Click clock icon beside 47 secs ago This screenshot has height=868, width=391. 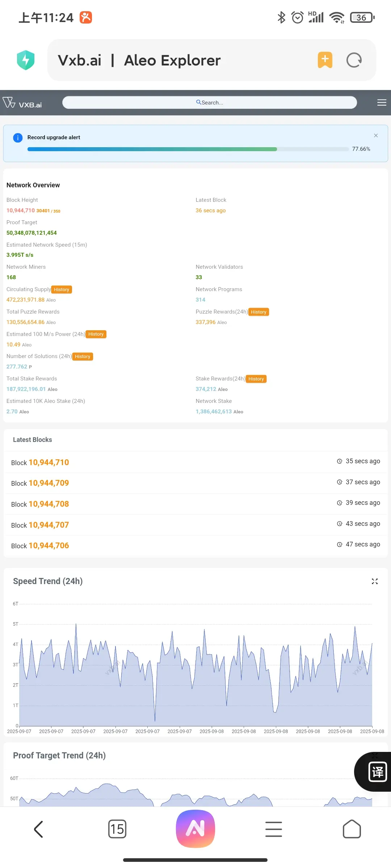(340, 544)
